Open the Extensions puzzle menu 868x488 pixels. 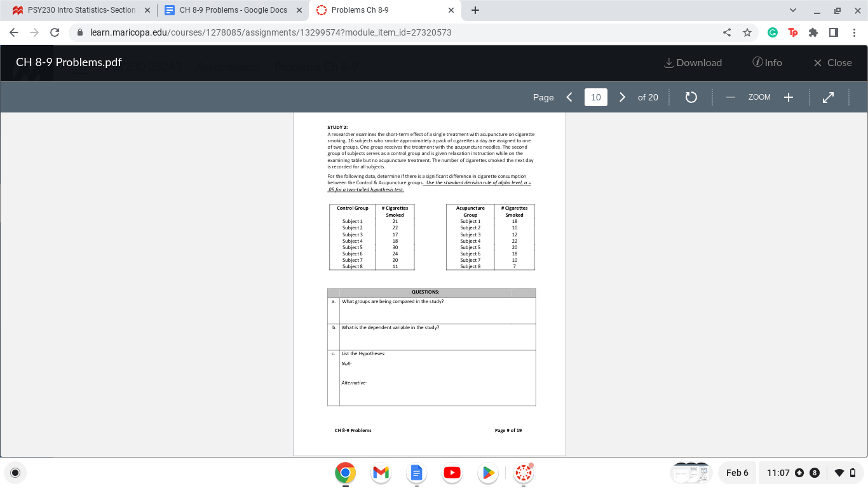(813, 32)
